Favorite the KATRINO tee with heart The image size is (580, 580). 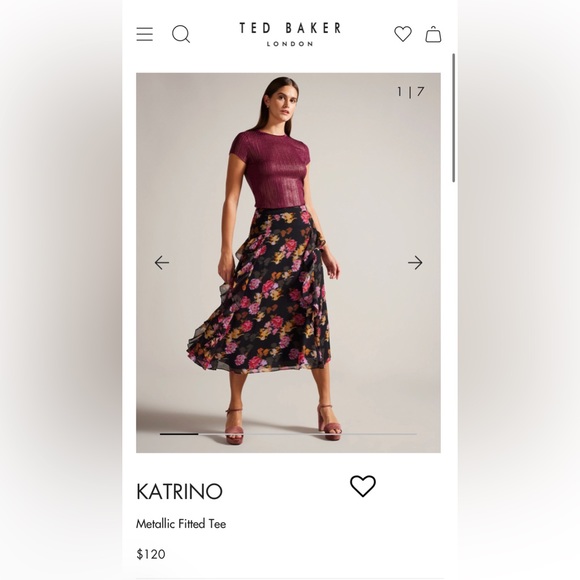(x=363, y=486)
